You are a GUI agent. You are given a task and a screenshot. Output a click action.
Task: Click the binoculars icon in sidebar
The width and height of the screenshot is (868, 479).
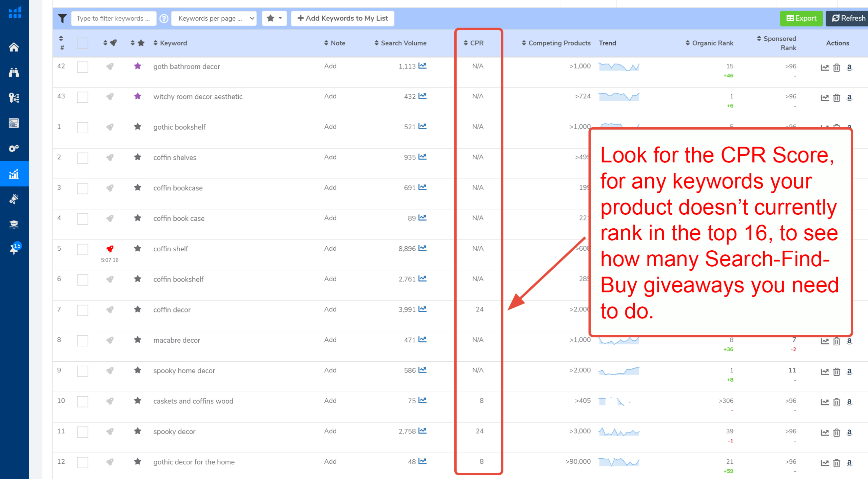point(14,72)
